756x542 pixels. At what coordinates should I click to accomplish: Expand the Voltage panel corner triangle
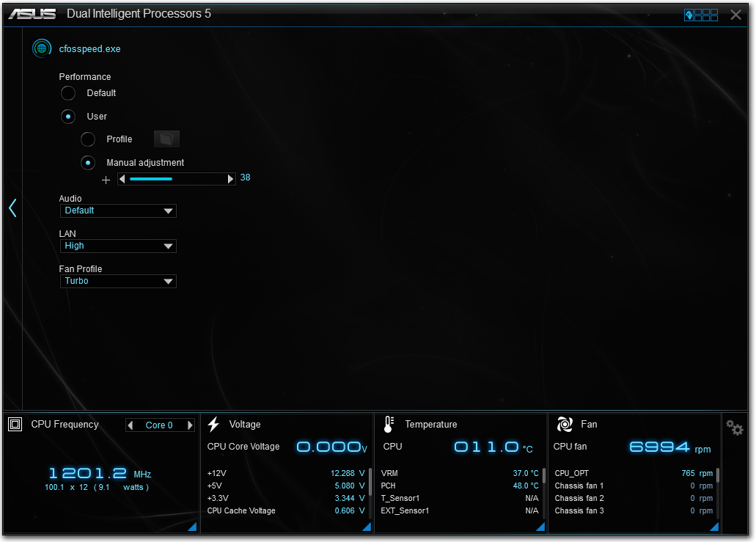click(x=367, y=527)
